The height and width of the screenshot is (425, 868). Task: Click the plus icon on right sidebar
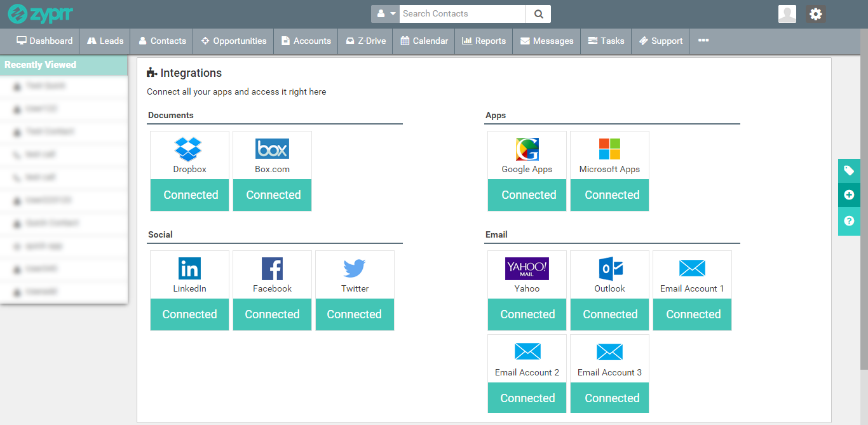point(849,195)
